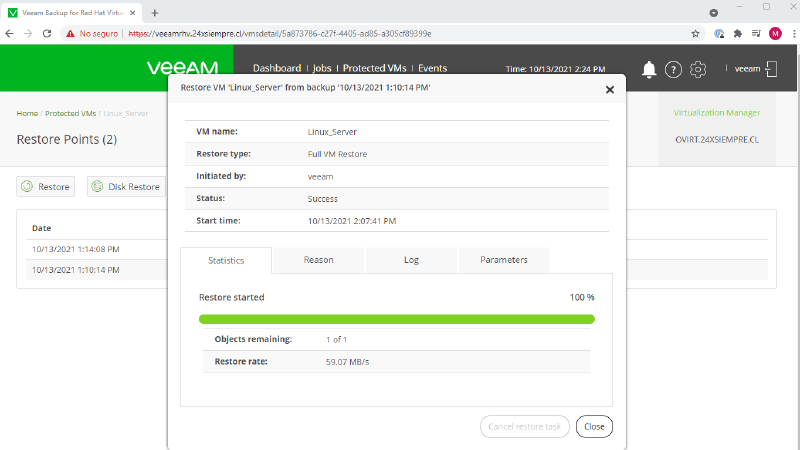Click the Restore button

[45, 187]
